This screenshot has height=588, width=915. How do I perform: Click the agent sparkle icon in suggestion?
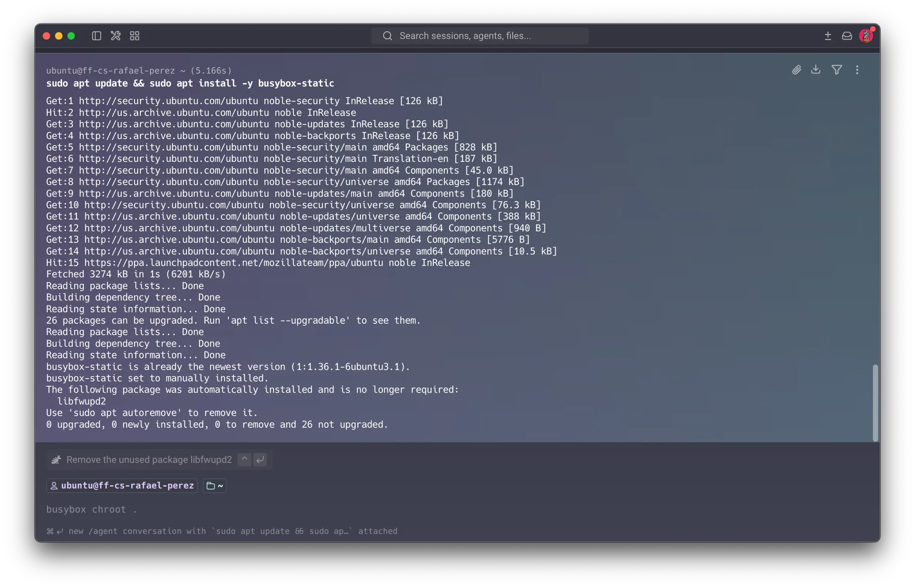point(56,460)
